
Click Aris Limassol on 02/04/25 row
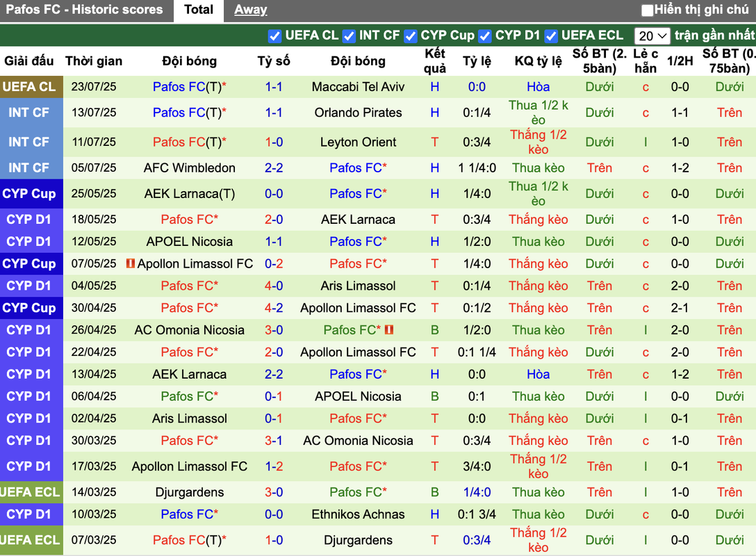click(190, 418)
